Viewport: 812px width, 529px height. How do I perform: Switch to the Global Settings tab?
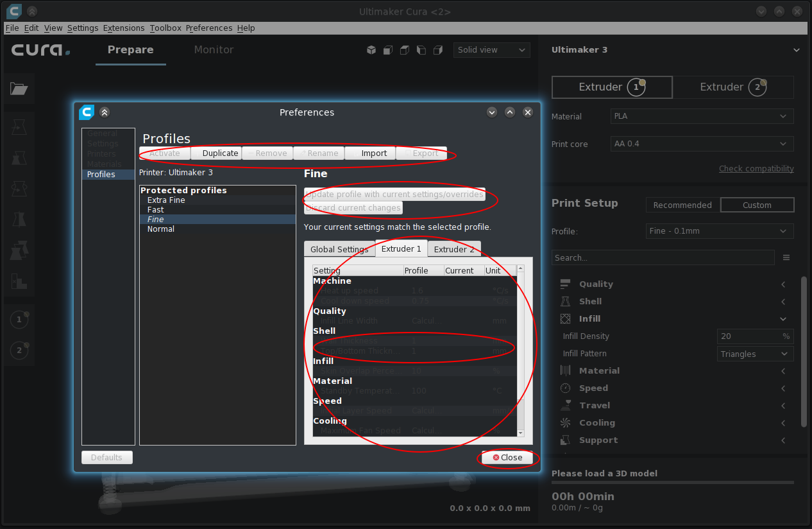tap(339, 249)
